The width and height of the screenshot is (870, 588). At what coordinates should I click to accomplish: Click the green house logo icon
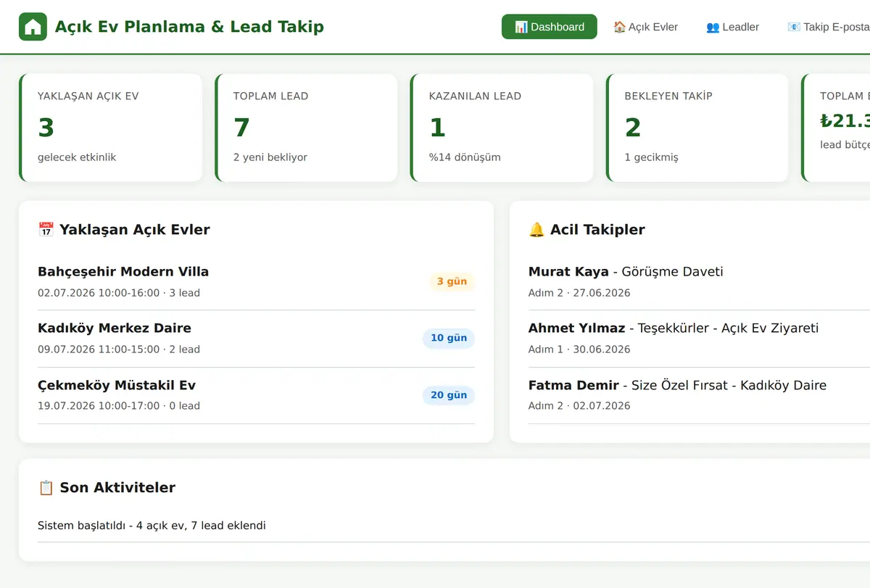[33, 27]
